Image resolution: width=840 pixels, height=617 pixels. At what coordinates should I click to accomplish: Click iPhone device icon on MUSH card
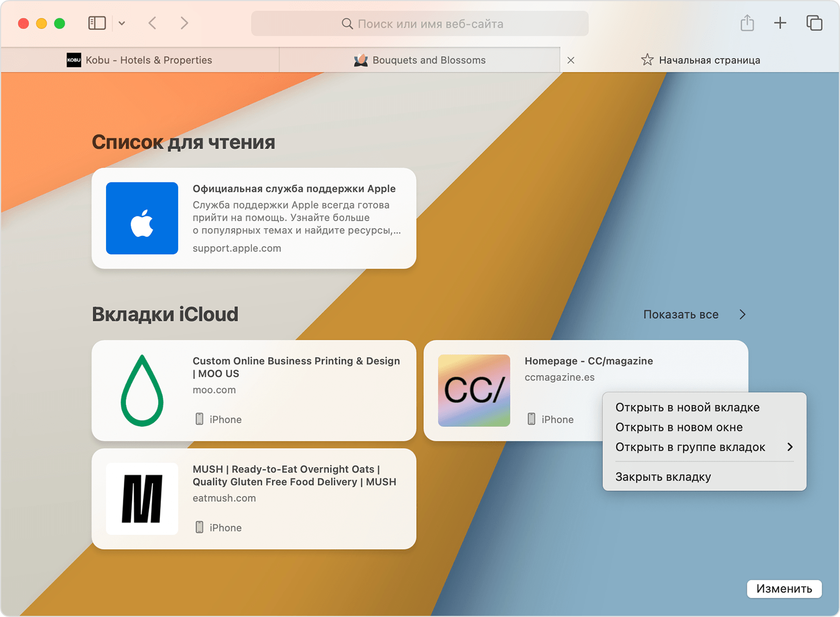tap(199, 527)
